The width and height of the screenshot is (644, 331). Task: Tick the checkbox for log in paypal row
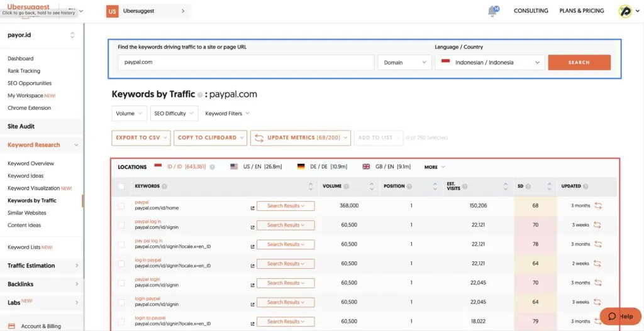[x=121, y=264]
